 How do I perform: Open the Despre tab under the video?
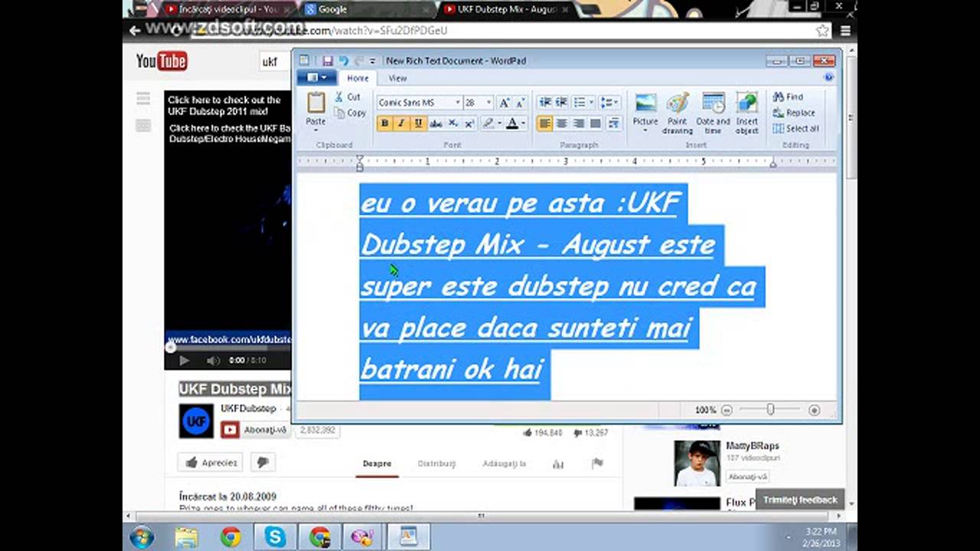[377, 464]
